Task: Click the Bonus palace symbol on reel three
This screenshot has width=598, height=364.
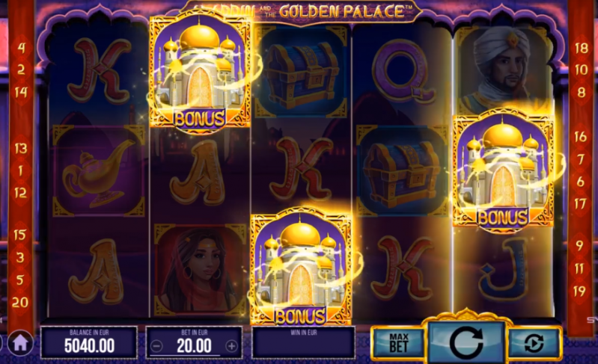Action: [301, 268]
